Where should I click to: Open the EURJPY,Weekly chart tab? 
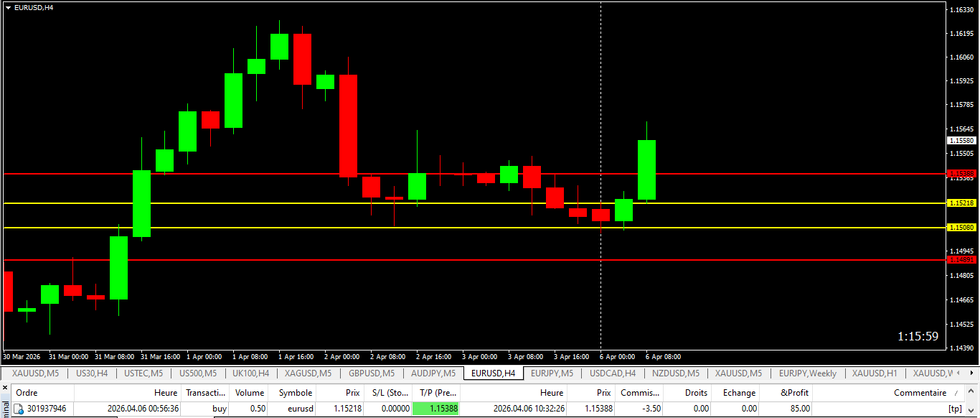(807, 373)
